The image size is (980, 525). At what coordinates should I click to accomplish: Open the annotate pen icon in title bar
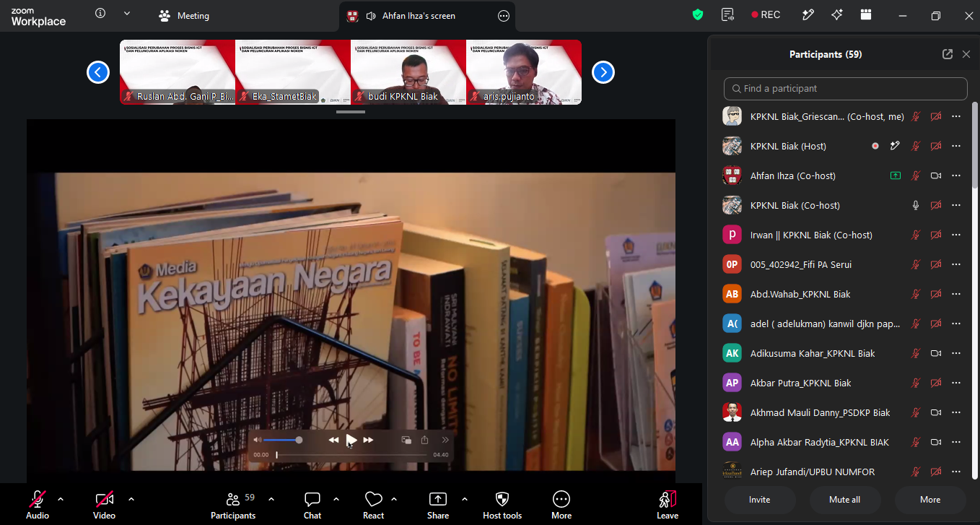click(808, 14)
